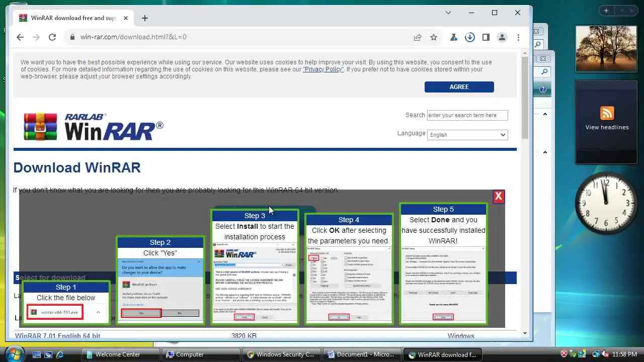
Task: Click Show Desktop in quick launch
Action: (36, 354)
